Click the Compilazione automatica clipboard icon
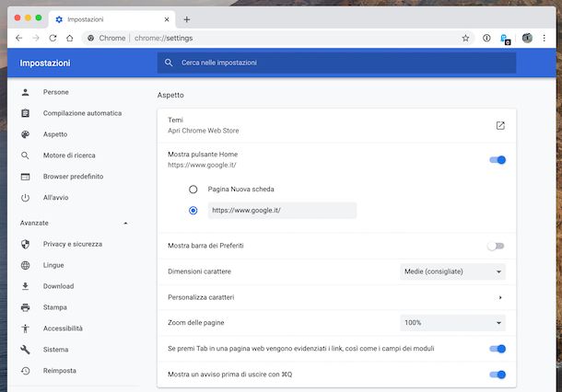562x392 pixels. pyautogui.click(x=25, y=113)
